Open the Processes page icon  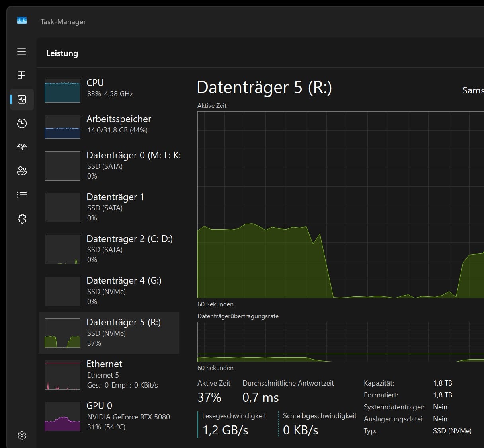pos(21,75)
